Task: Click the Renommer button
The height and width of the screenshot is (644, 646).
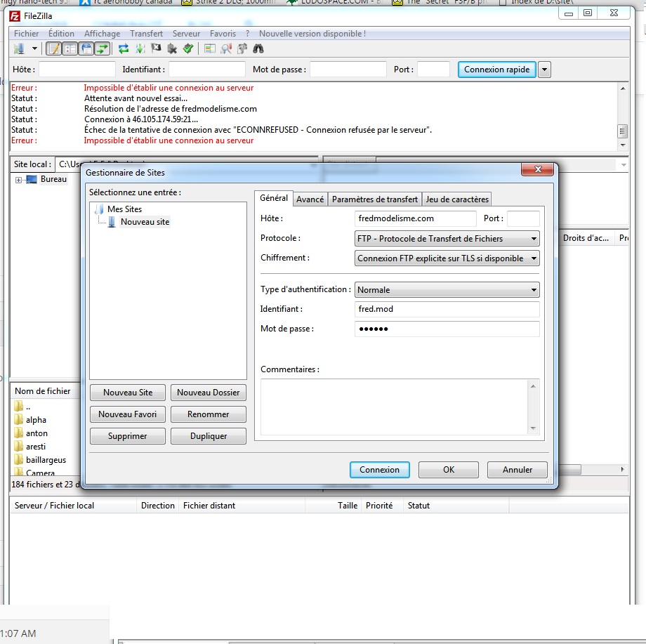Action: coord(209,414)
